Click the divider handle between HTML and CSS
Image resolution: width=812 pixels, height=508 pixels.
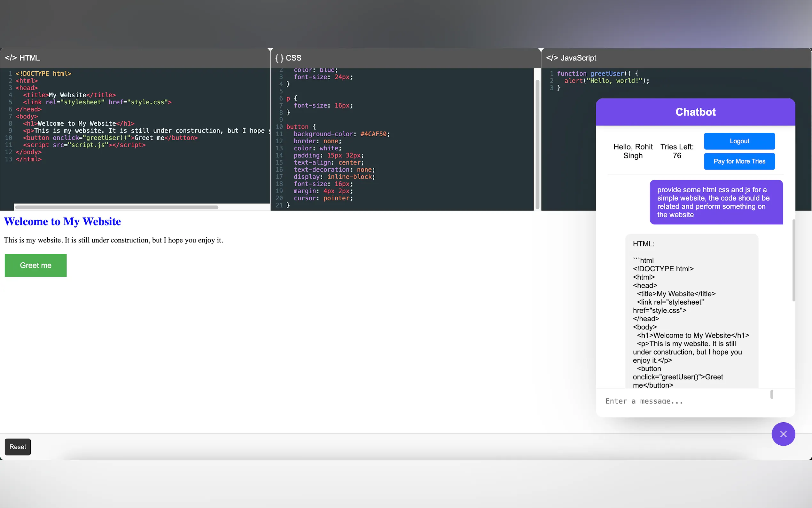pyautogui.click(x=270, y=51)
